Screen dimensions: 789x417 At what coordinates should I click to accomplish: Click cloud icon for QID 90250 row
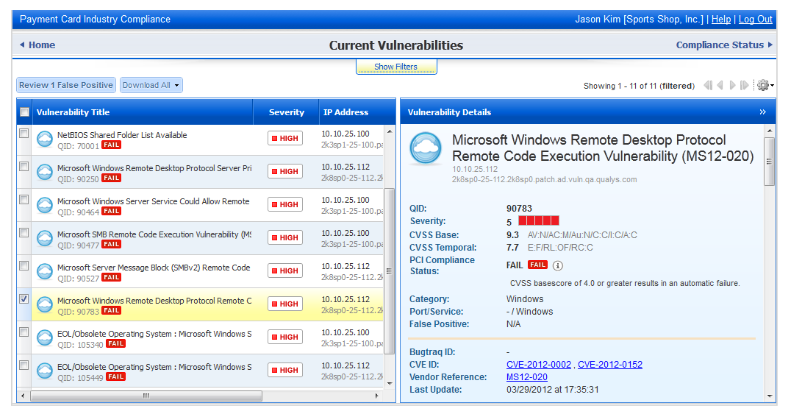[45, 173]
